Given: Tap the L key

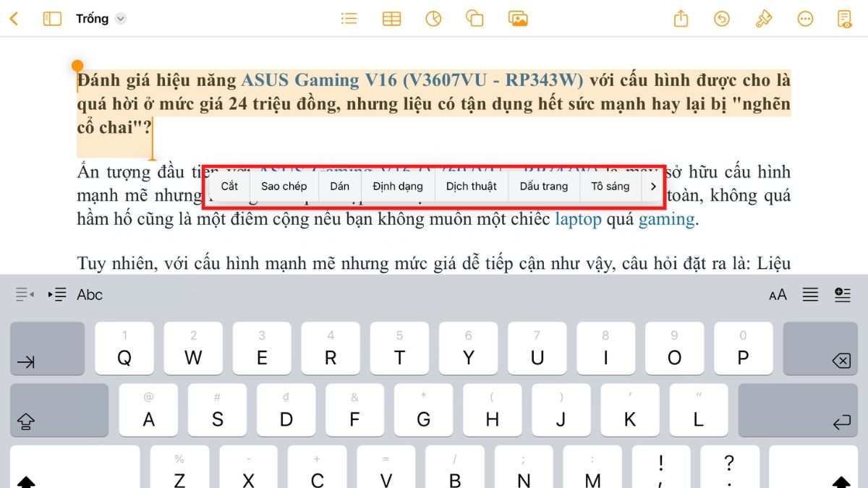Looking at the screenshot, I should click(698, 410).
